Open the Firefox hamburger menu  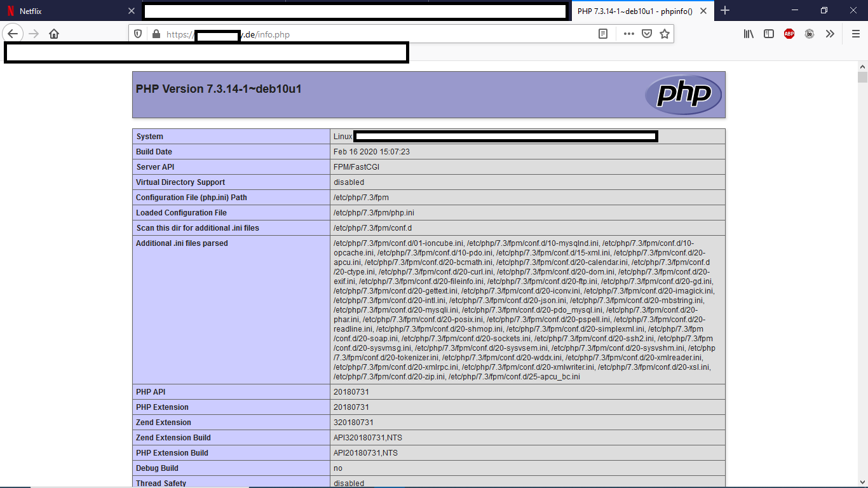pyautogui.click(x=855, y=34)
